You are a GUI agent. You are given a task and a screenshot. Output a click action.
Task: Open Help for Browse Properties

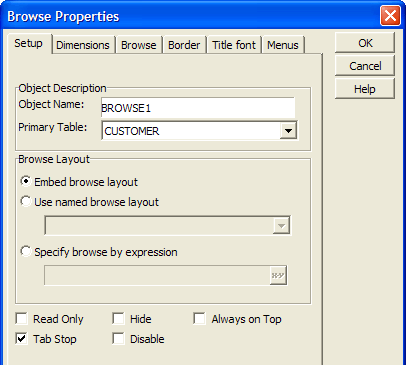[x=365, y=89]
